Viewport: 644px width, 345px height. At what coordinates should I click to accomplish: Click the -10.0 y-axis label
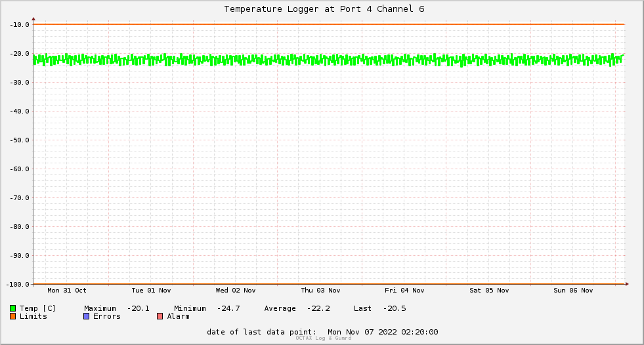[20, 25]
